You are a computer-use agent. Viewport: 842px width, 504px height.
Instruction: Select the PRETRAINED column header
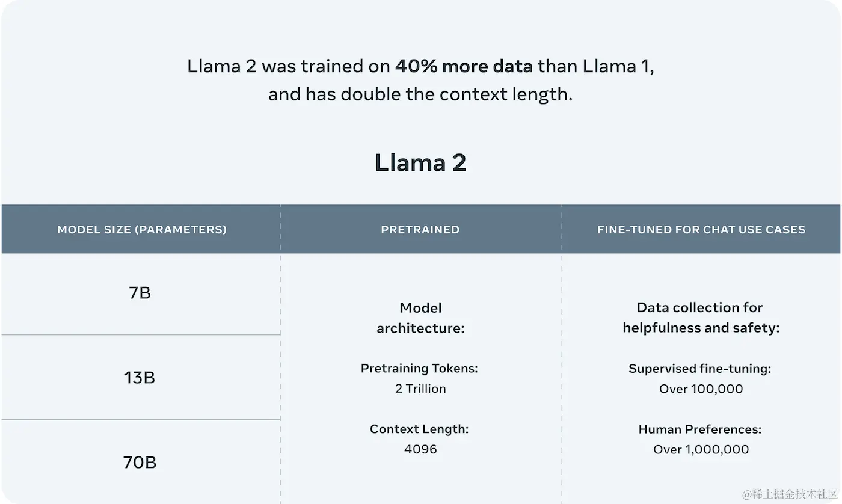click(420, 229)
